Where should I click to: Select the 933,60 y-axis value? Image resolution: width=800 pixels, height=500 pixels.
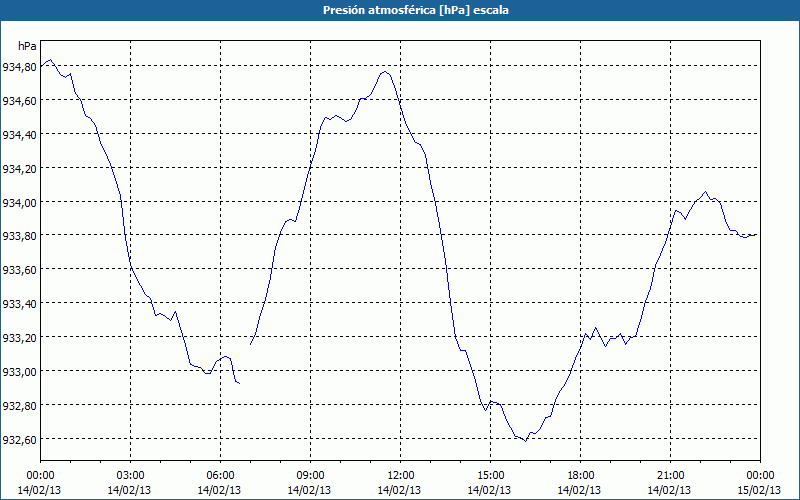(x=19, y=269)
